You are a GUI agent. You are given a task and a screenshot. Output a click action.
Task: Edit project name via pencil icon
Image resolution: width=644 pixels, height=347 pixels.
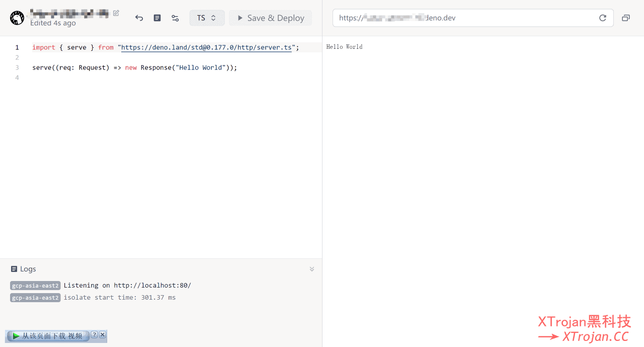pyautogui.click(x=116, y=13)
